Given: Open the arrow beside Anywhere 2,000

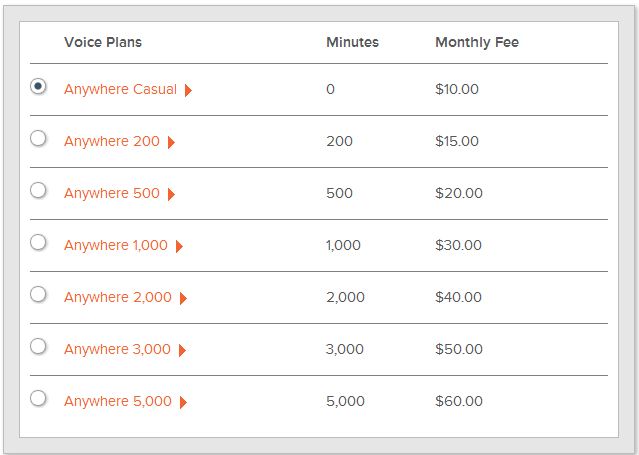Looking at the screenshot, I should (183, 298).
